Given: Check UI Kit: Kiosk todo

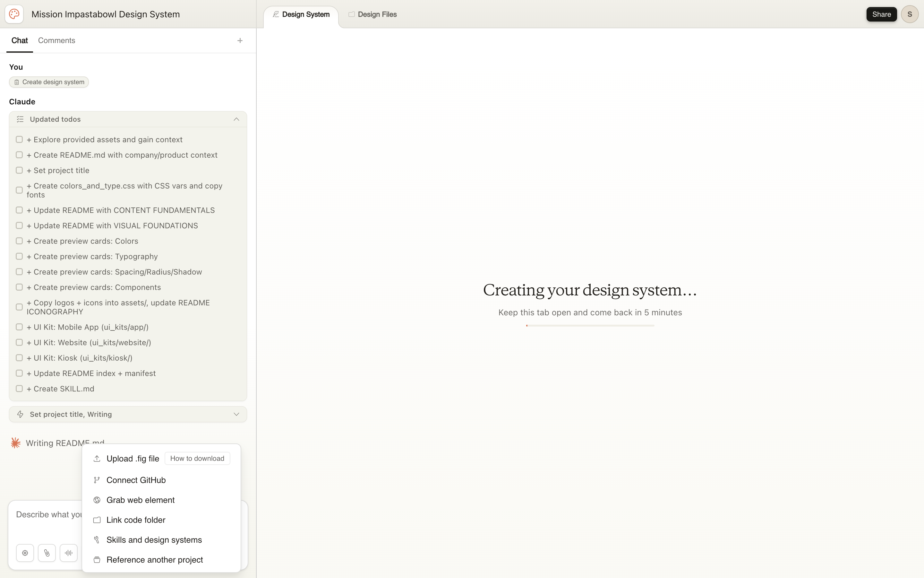Looking at the screenshot, I should (19, 358).
